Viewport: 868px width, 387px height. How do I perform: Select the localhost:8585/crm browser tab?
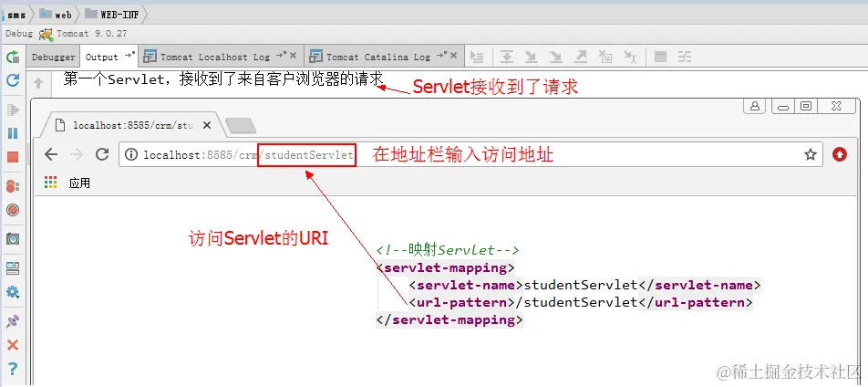pos(133,125)
